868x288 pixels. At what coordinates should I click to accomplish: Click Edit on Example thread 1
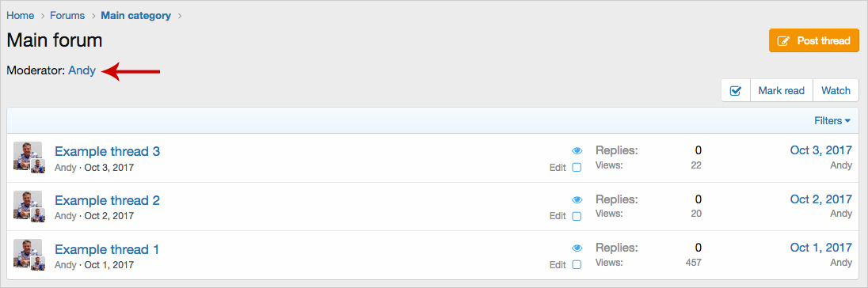click(x=558, y=265)
